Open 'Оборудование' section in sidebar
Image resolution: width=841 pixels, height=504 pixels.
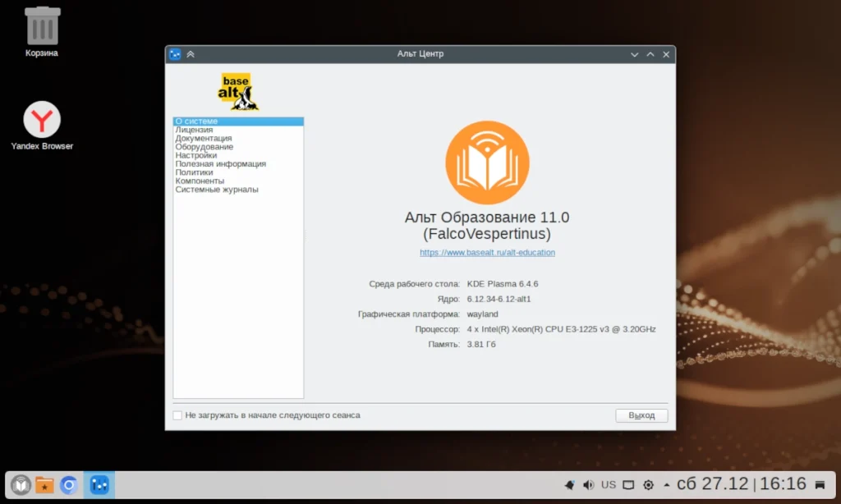point(238,147)
